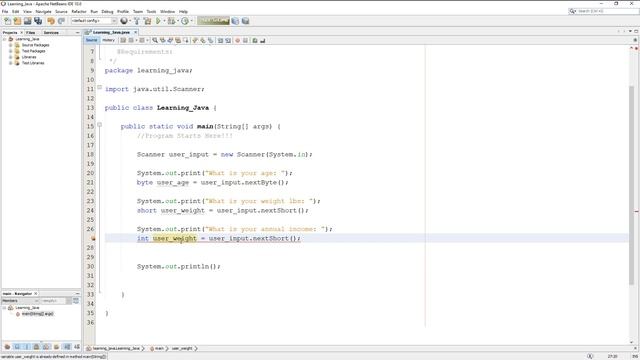
Task: Open the Window menu
Action: pos(167,12)
